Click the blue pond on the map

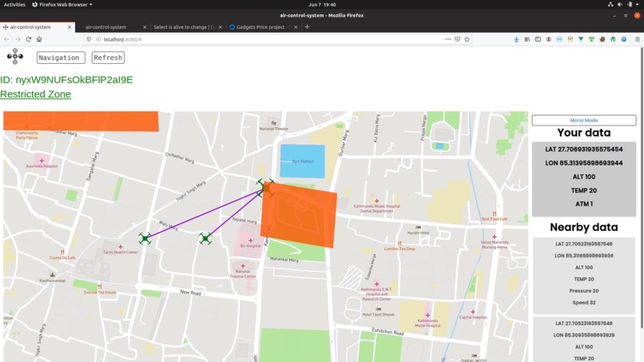(302, 161)
